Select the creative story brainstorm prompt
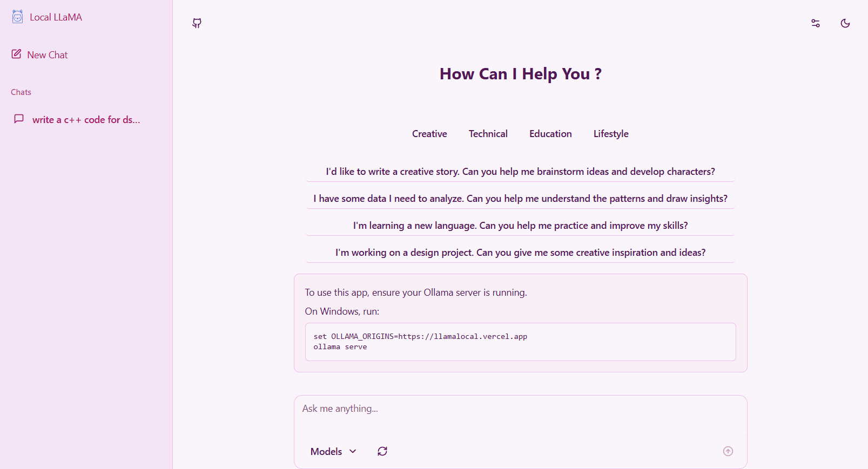Image resolution: width=868 pixels, height=469 pixels. tap(521, 172)
